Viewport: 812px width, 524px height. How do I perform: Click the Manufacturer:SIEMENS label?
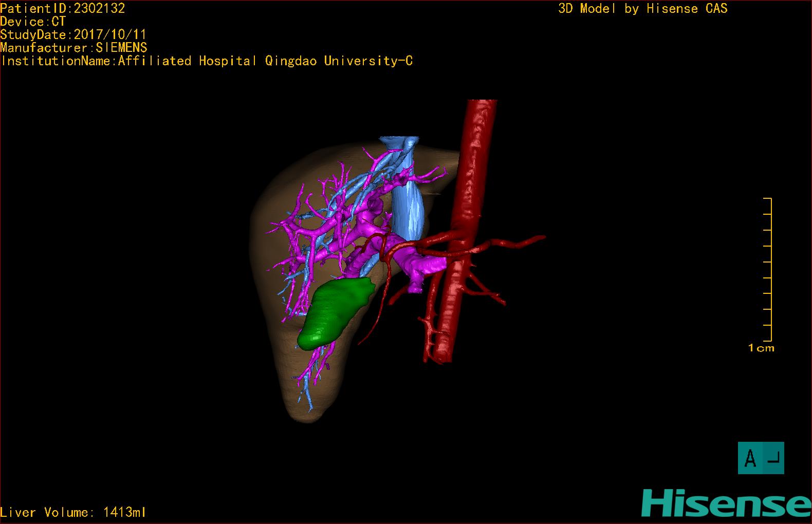point(73,48)
